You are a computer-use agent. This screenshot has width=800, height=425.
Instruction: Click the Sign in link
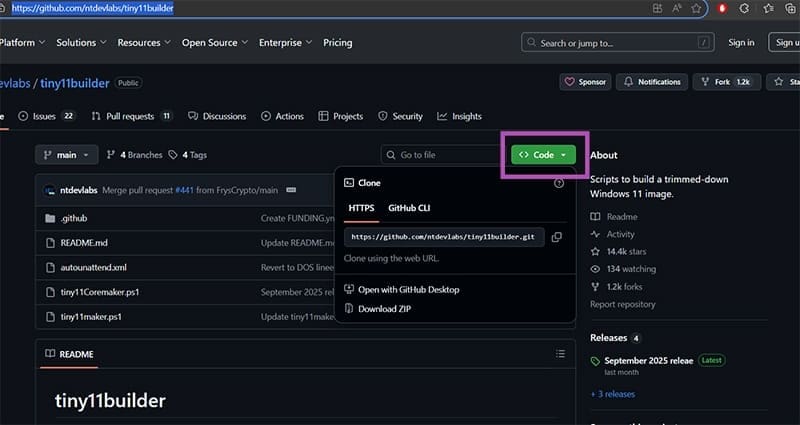click(741, 43)
